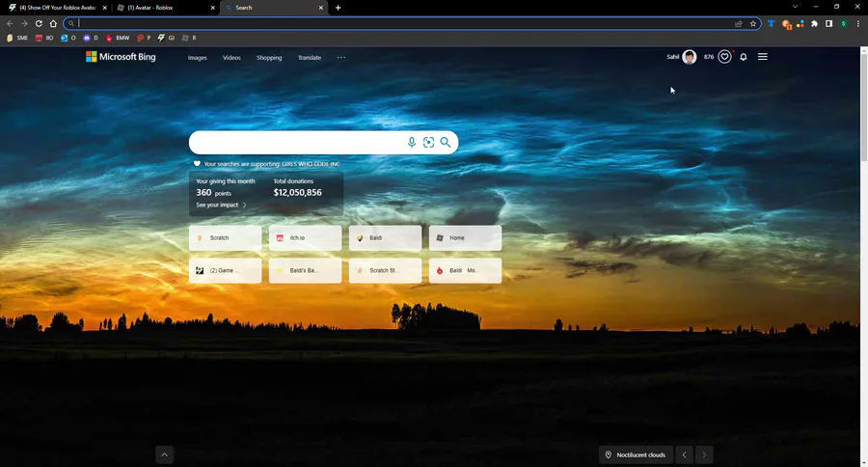Click the browser home button
868x467 pixels.
pyautogui.click(x=53, y=23)
